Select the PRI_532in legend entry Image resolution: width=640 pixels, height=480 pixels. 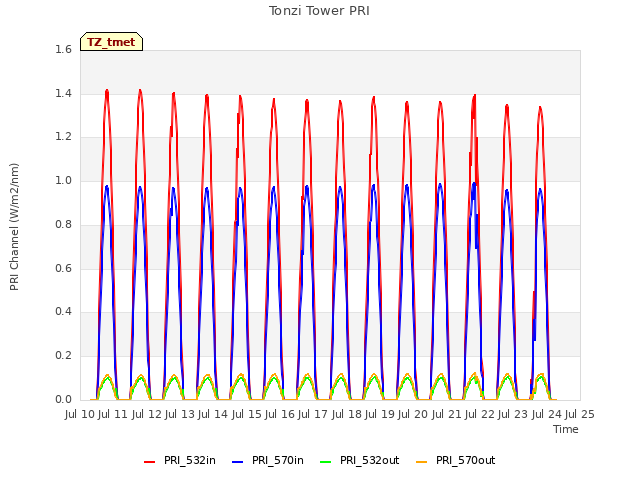pyautogui.click(x=180, y=460)
